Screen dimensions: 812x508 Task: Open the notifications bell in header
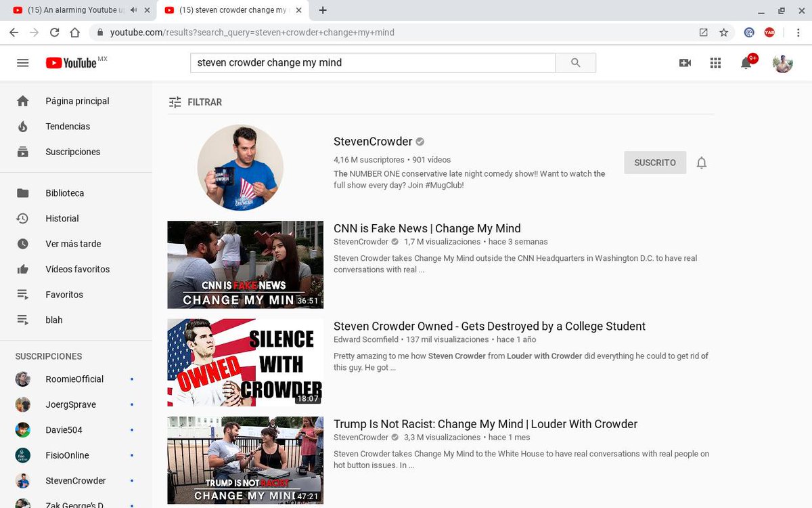pos(746,63)
